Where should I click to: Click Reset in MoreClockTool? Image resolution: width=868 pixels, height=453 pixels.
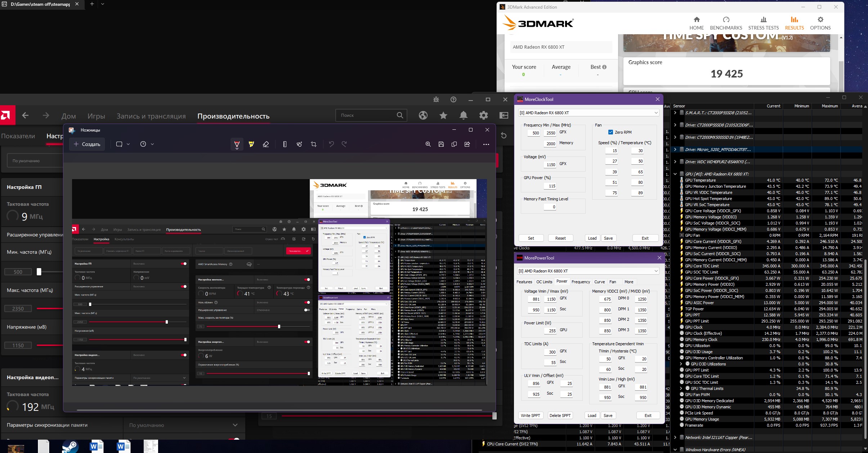click(x=560, y=238)
